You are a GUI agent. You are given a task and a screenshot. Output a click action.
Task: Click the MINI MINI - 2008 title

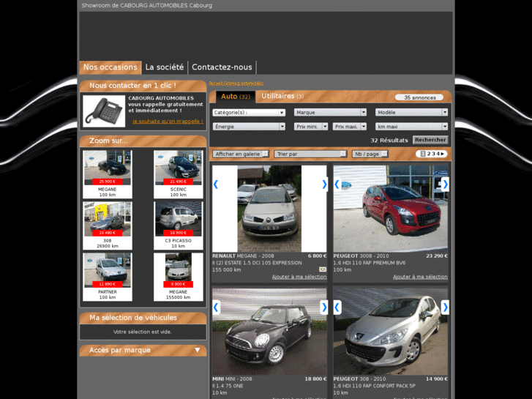coord(232,379)
